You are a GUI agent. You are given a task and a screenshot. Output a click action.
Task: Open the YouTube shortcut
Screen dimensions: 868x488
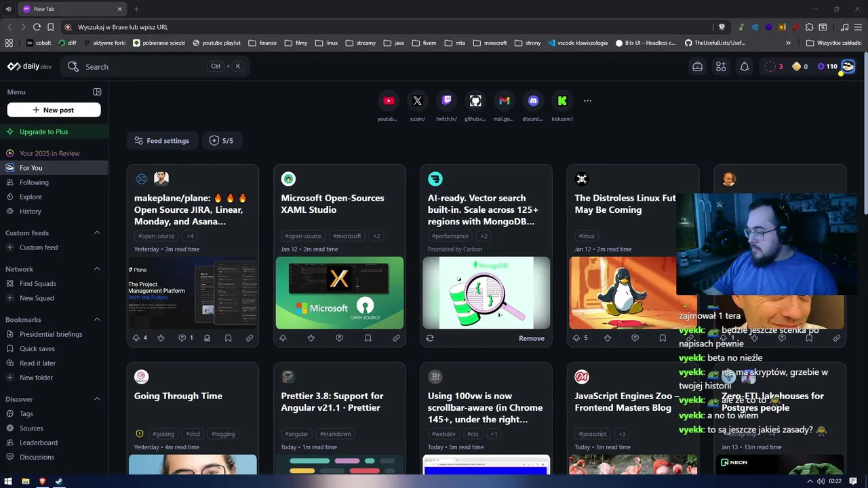tap(389, 100)
